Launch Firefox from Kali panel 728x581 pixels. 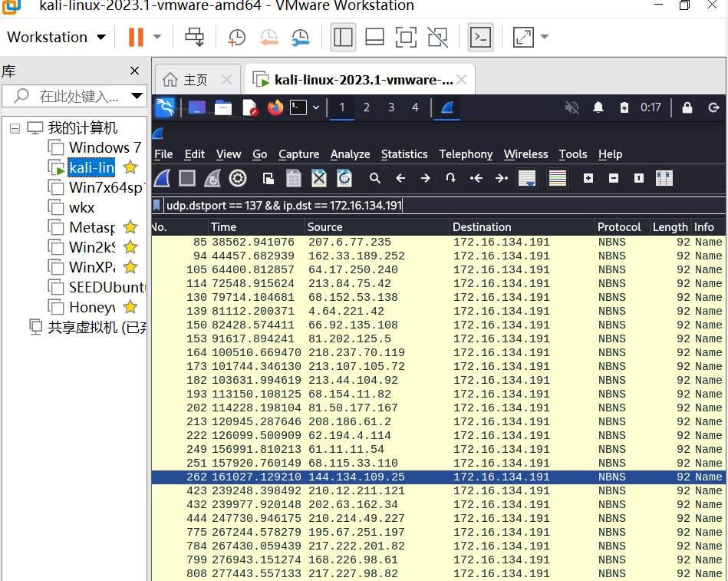coord(275,107)
